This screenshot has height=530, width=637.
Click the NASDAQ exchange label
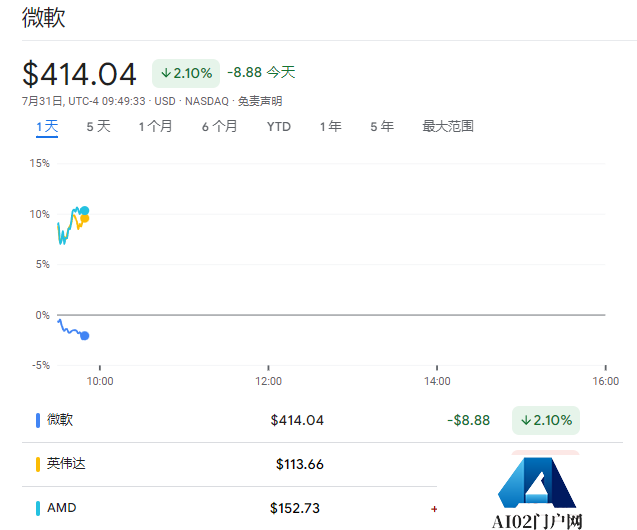coord(207,101)
